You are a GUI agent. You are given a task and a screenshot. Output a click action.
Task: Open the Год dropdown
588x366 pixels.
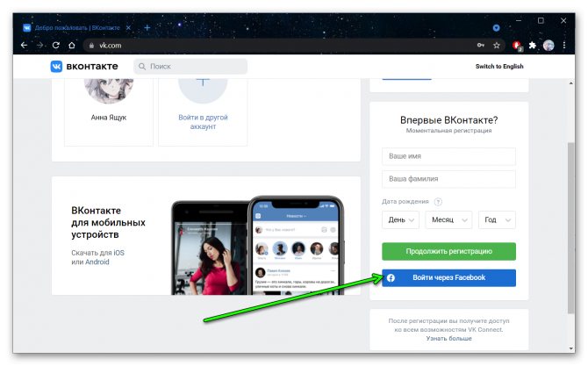coord(497,219)
